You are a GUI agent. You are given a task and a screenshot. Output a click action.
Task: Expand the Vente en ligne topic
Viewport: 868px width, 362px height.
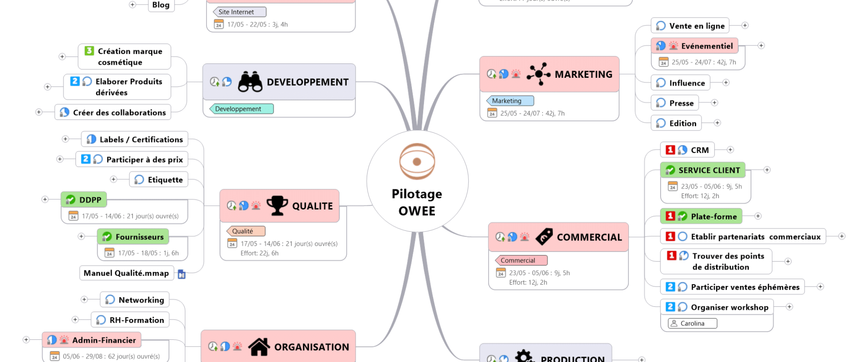(x=745, y=26)
